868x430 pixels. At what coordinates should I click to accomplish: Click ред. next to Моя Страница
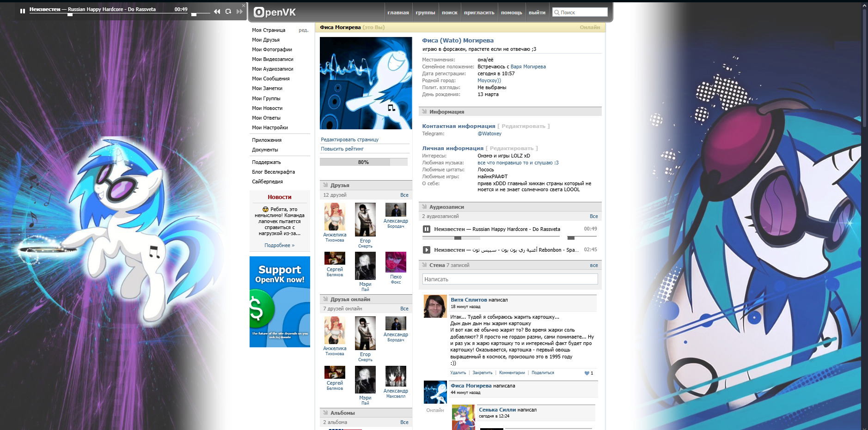303,30
